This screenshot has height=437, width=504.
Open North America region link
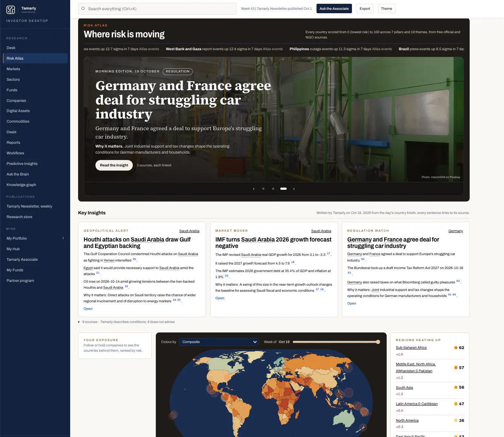[407, 420]
